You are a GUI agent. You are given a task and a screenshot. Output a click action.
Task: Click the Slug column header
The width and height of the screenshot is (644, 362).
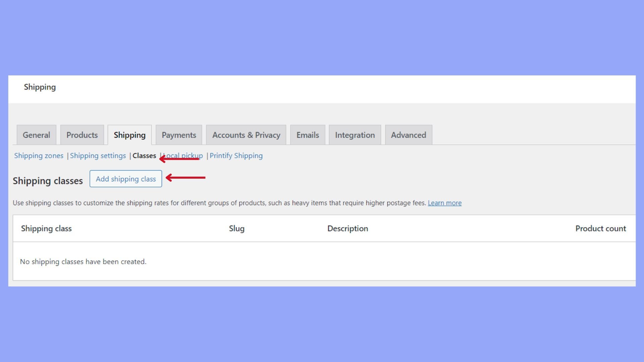pyautogui.click(x=236, y=229)
